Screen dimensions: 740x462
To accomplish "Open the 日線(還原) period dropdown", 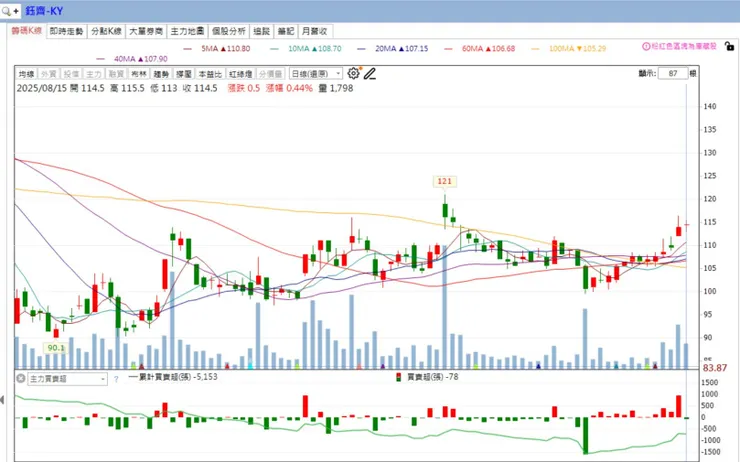I will point(316,74).
